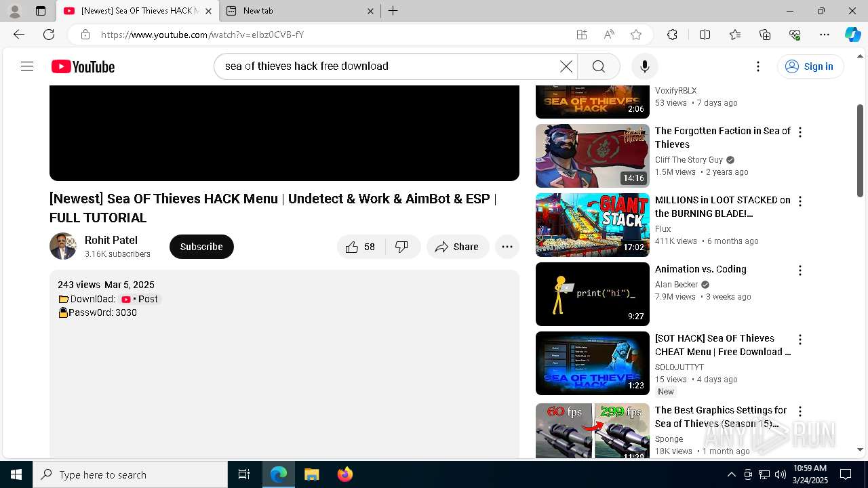Follow the Post download link
This screenshot has width=868, height=488.
click(140, 299)
